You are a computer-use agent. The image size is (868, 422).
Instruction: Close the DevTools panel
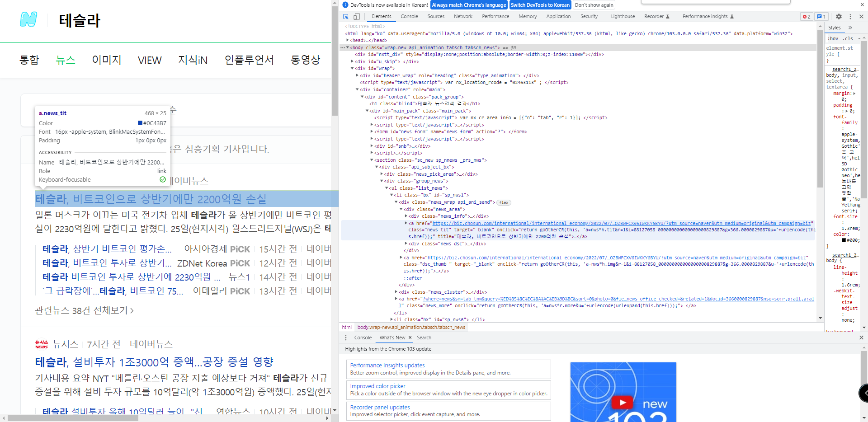click(861, 16)
